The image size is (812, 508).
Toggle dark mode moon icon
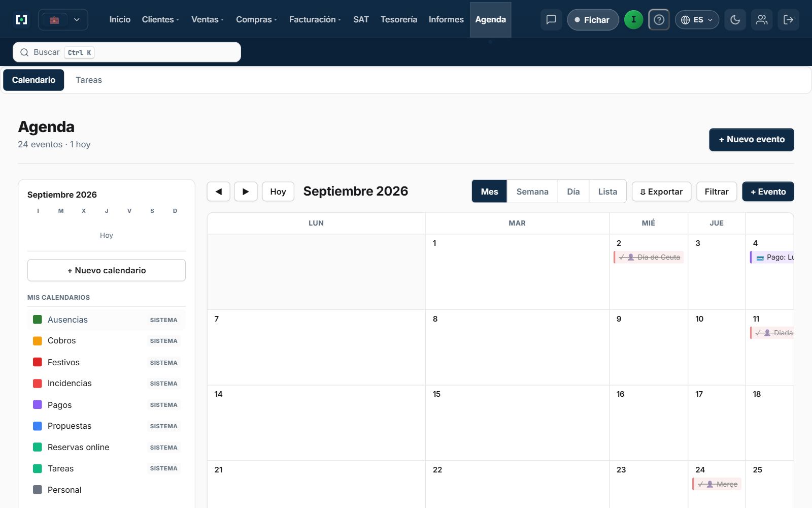(x=735, y=20)
